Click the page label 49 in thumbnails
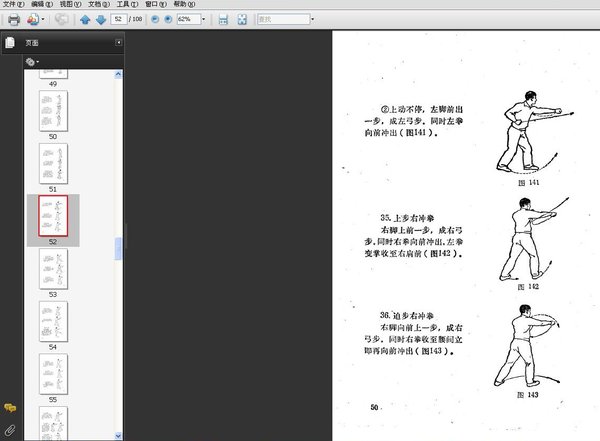Image resolution: width=600 pixels, height=441 pixels. coord(53,84)
